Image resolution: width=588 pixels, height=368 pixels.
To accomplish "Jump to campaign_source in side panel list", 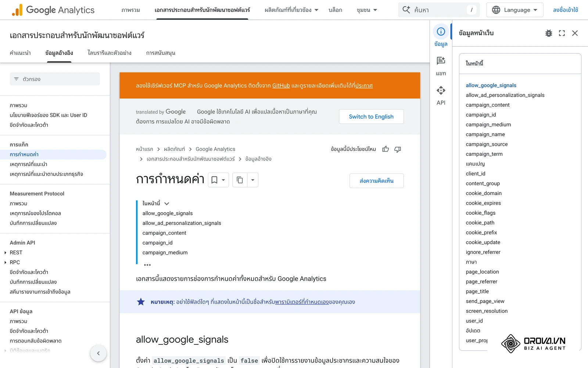I will [487, 144].
